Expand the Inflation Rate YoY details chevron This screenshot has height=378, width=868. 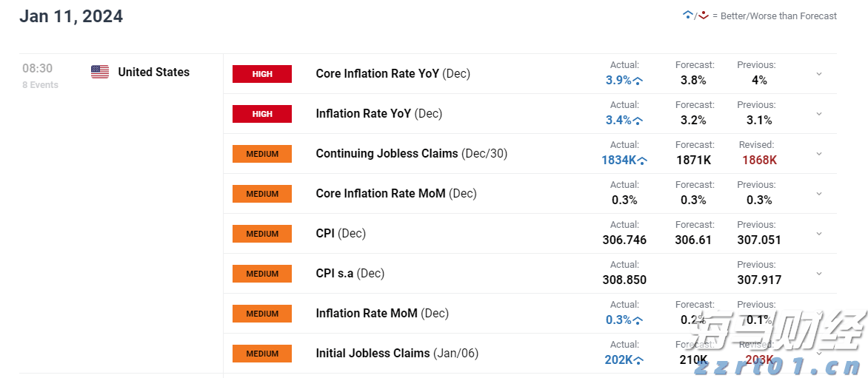[x=819, y=114]
